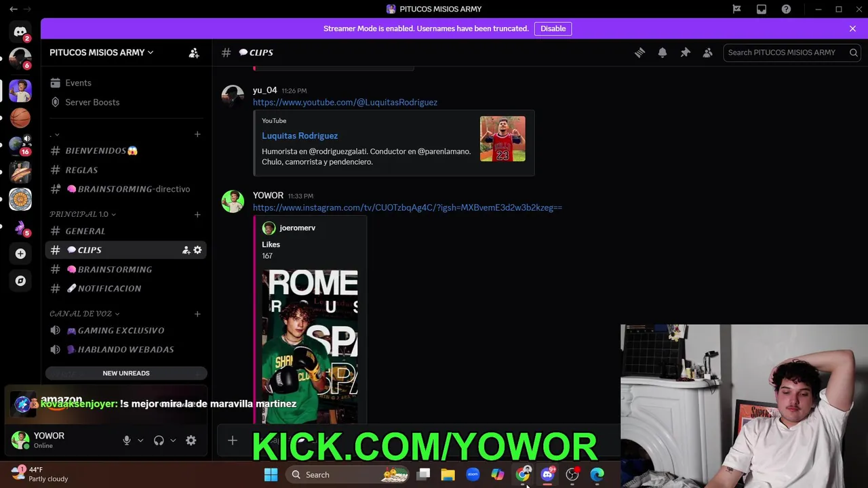Open Copilot from the taskbar
Viewport: 868px width, 488px height.
[x=498, y=474]
